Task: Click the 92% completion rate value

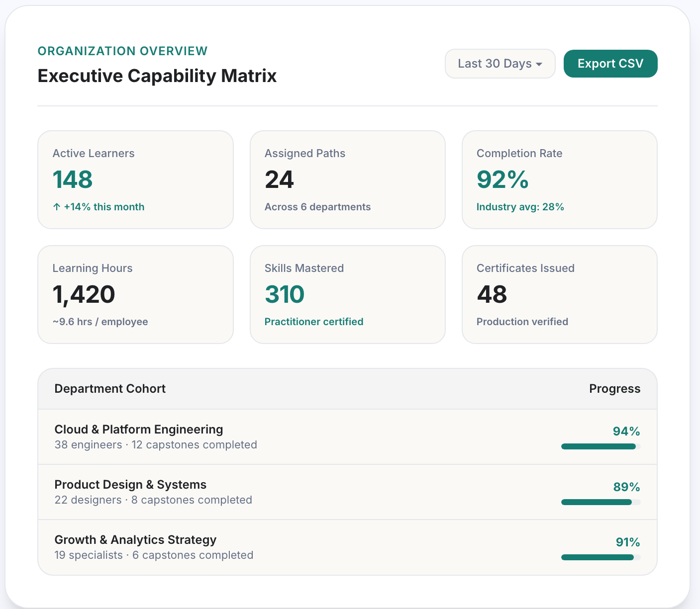Action: 502,179
